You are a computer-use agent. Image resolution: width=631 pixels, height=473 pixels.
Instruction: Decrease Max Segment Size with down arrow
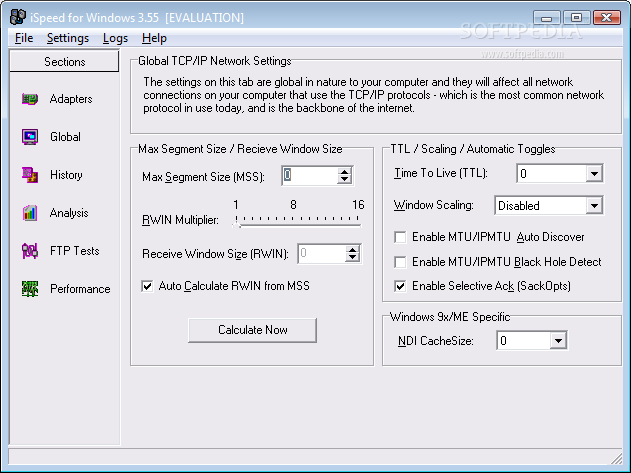[344, 180]
